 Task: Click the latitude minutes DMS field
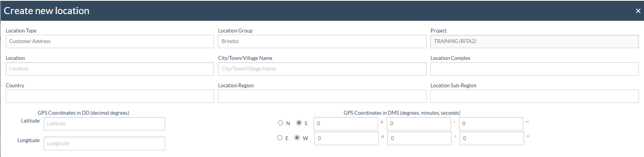click(x=419, y=124)
